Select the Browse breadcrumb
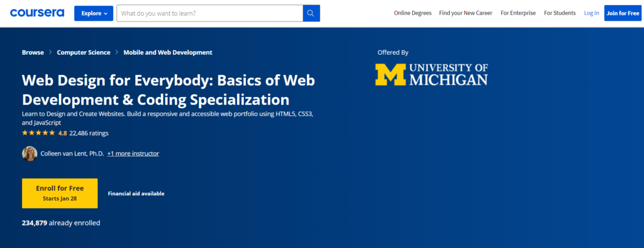This screenshot has width=644, height=248. pos(33,52)
